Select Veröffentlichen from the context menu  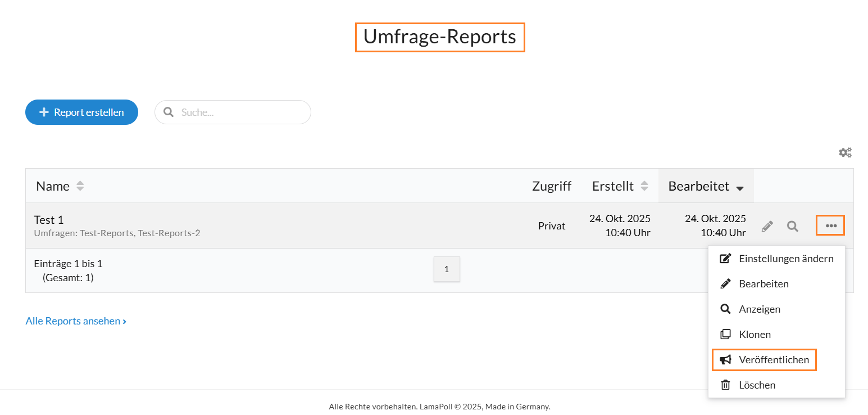coord(773,359)
